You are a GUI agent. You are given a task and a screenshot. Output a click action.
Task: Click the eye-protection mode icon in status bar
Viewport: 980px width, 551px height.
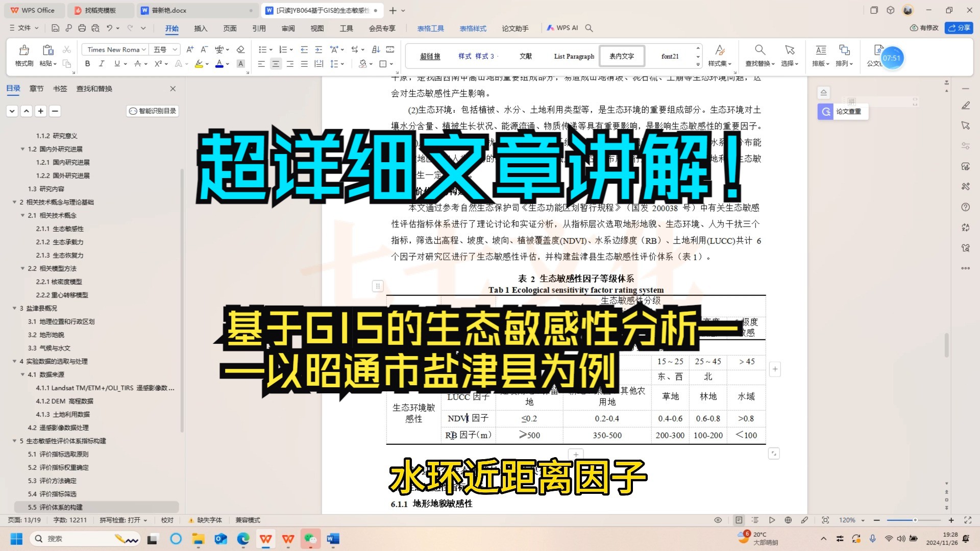click(718, 520)
